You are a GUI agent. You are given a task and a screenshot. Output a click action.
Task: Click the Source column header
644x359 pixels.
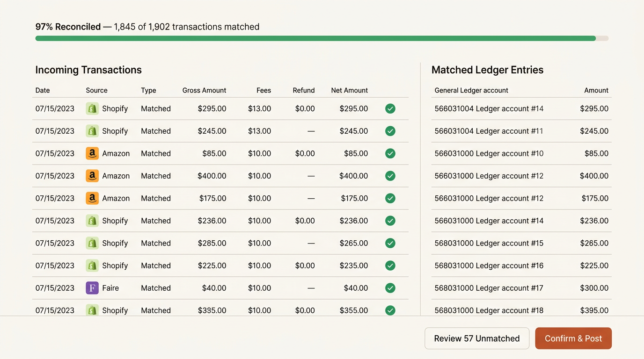[96, 90]
